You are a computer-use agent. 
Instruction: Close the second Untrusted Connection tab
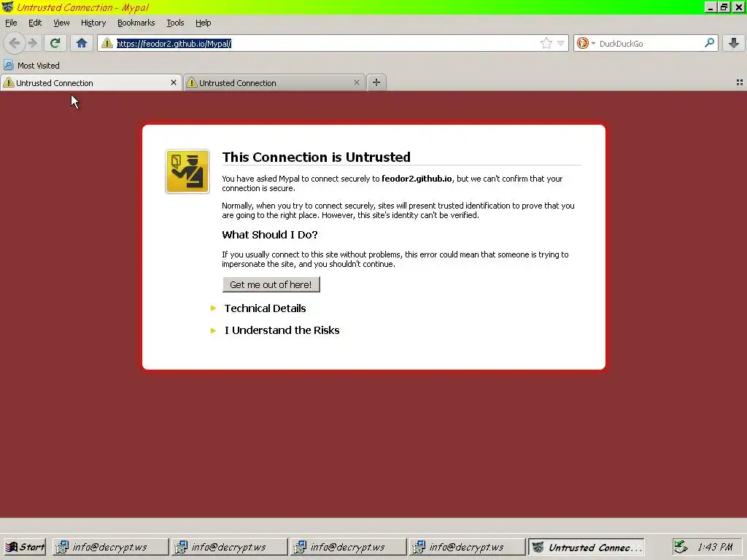(356, 82)
